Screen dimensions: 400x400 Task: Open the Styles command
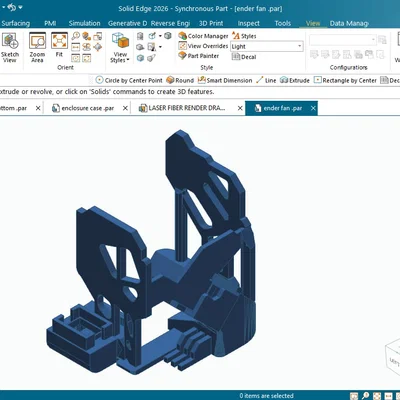244,36
